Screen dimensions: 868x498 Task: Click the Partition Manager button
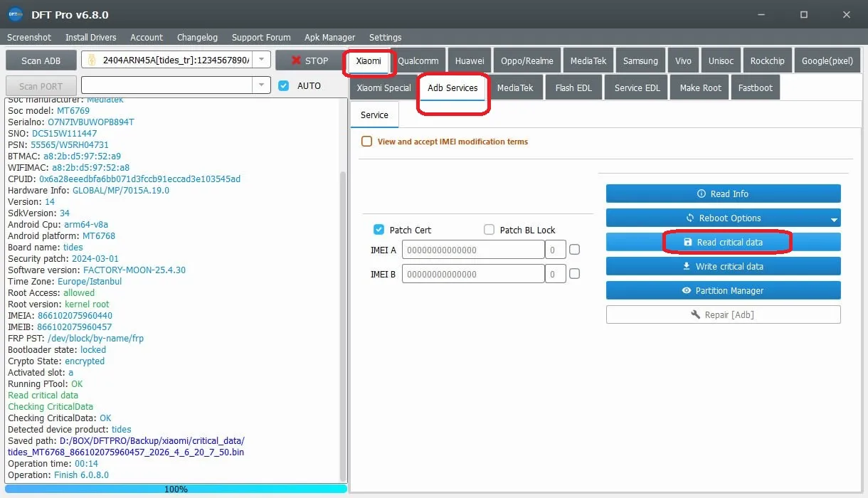(x=723, y=290)
